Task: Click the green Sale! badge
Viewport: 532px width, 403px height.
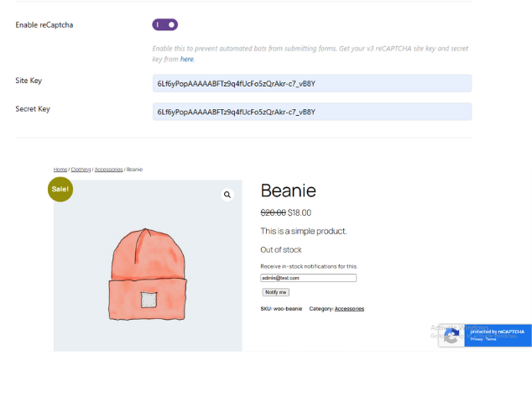Action: click(x=60, y=189)
